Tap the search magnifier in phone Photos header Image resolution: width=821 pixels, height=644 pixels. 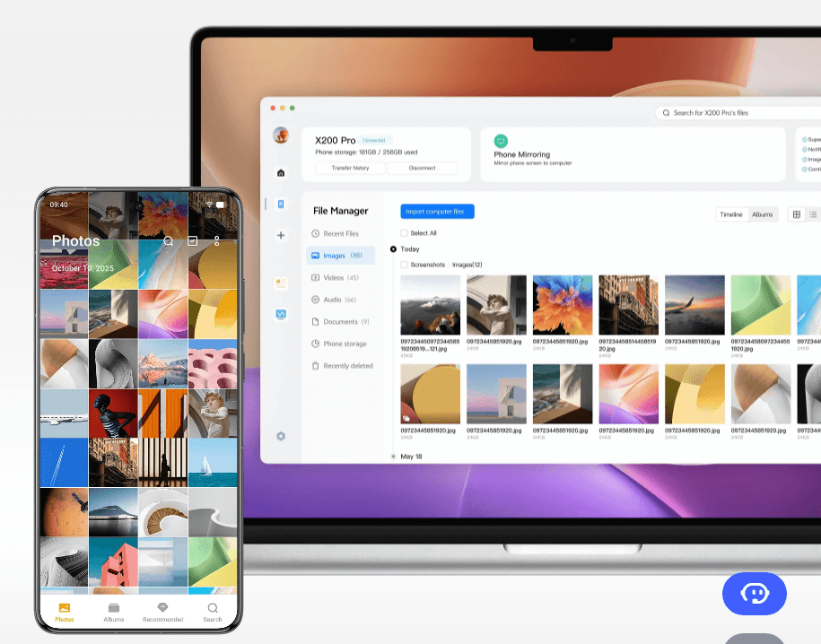169,241
